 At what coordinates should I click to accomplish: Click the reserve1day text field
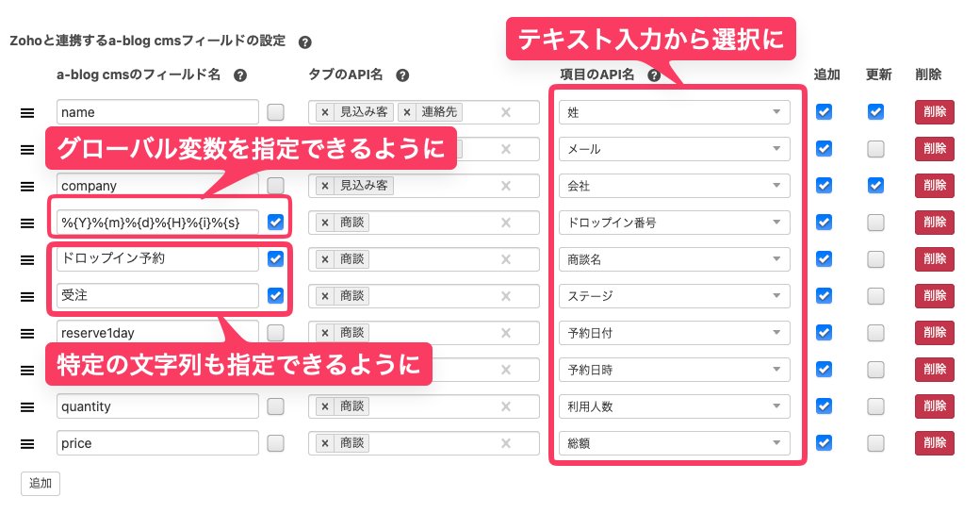coord(157,332)
